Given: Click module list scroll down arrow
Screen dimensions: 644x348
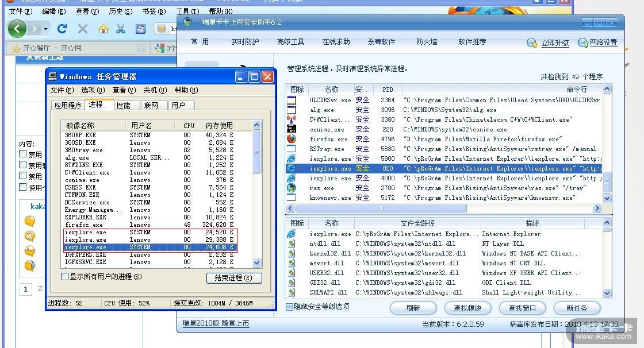Looking at the screenshot, I should (x=607, y=293).
